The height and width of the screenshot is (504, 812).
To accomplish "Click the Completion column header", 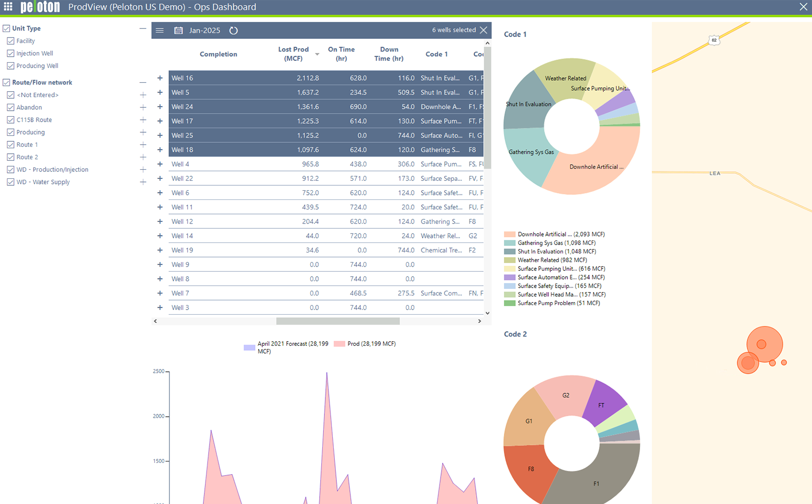I will [x=218, y=54].
